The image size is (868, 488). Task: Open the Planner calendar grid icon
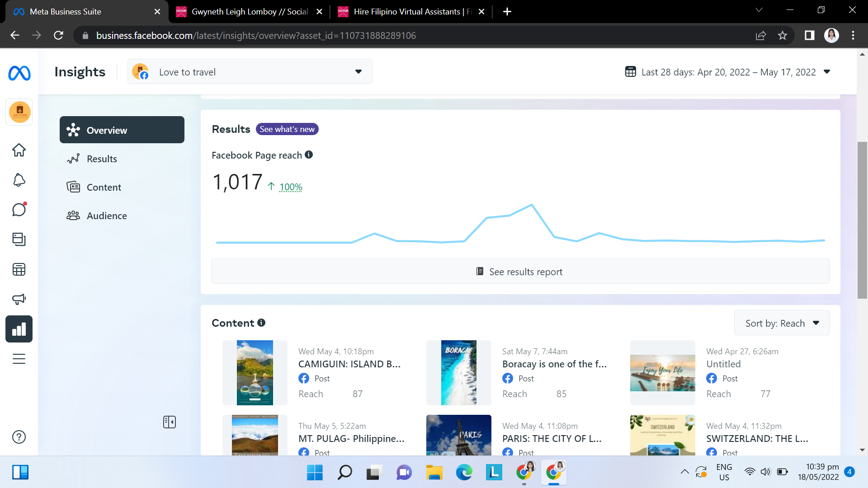click(x=19, y=269)
